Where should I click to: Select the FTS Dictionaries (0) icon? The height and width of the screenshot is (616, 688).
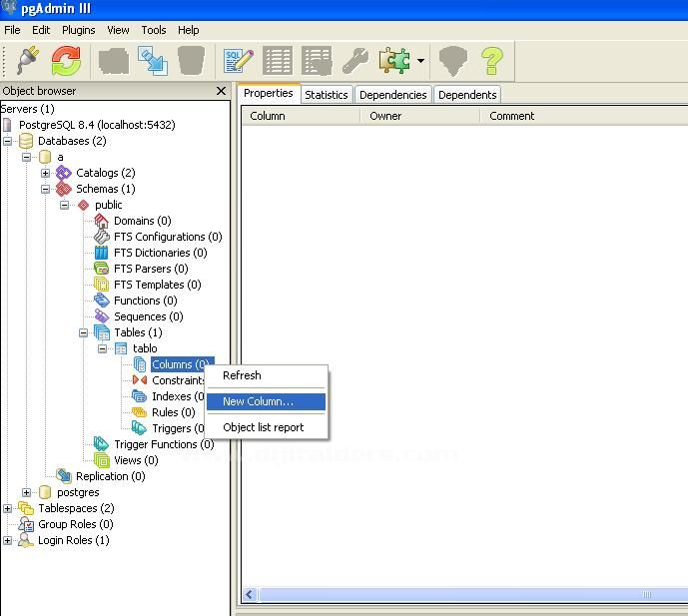click(102, 253)
